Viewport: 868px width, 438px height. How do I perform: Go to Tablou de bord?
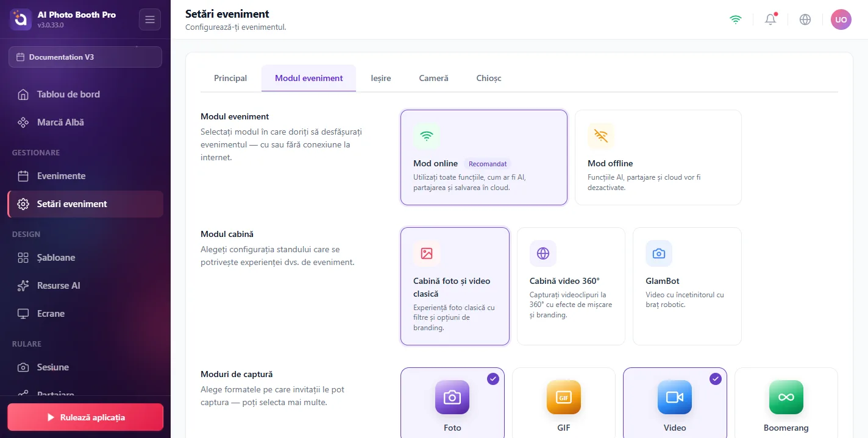tap(85, 94)
